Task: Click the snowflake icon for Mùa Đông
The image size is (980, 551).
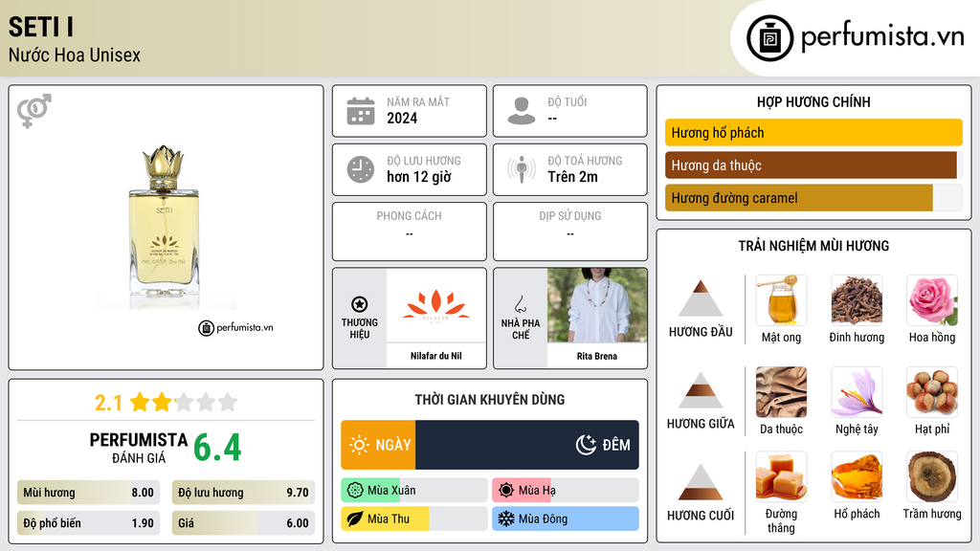Action: pyautogui.click(x=506, y=518)
